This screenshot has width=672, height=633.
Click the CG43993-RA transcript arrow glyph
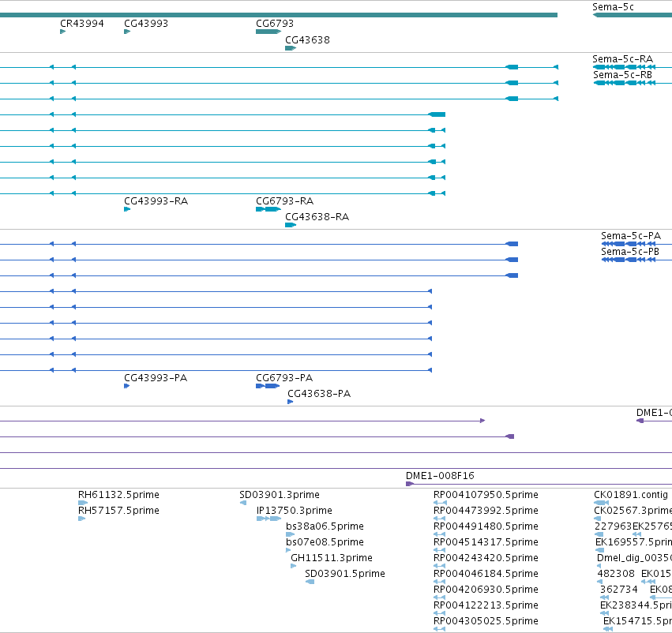[127, 209]
